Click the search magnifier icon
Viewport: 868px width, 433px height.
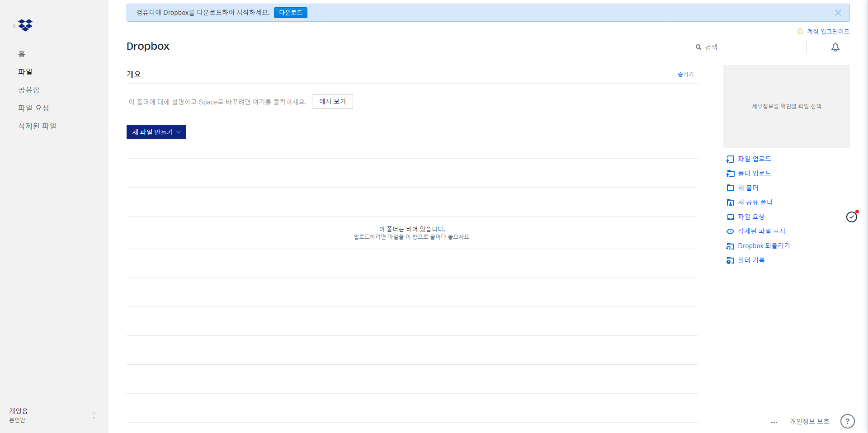click(x=698, y=47)
